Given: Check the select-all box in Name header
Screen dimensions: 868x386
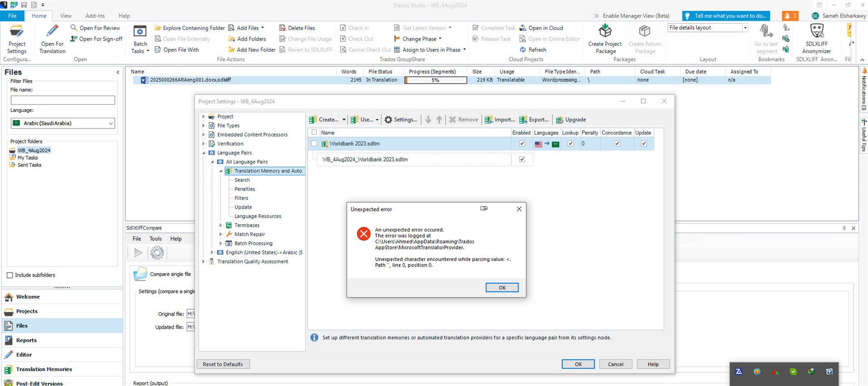Looking at the screenshot, I should pos(314,132).
